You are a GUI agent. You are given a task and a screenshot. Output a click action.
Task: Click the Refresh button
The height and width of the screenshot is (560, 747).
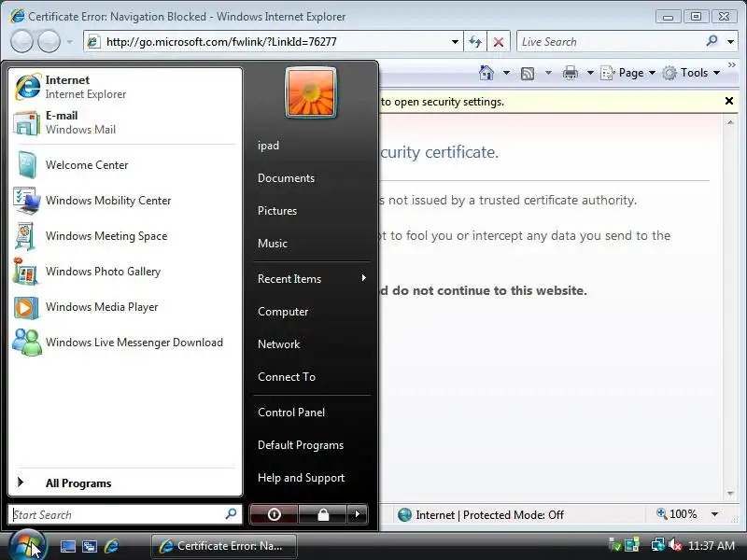coord(475,42)
